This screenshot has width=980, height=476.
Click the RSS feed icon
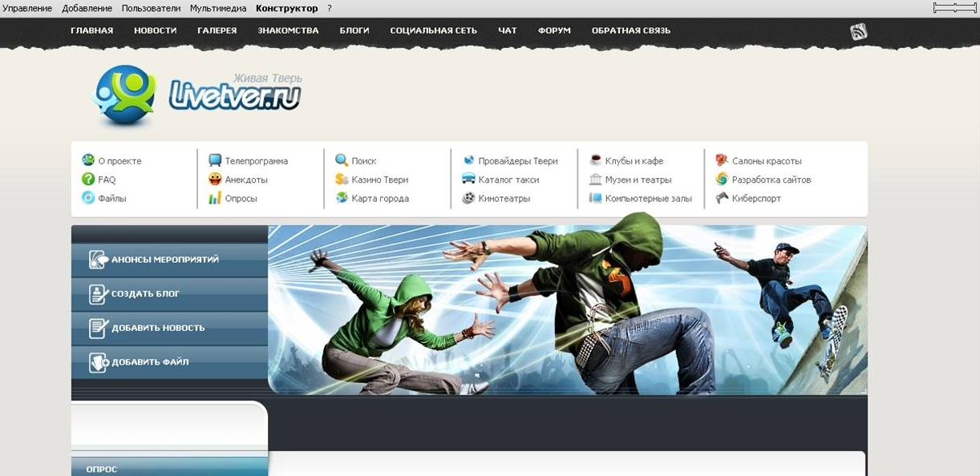(859, 32)
